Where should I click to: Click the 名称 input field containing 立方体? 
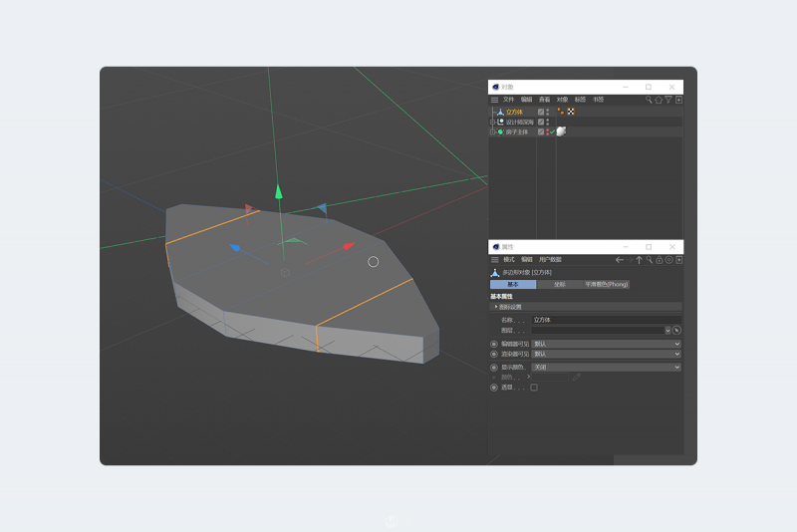[606, 320]
